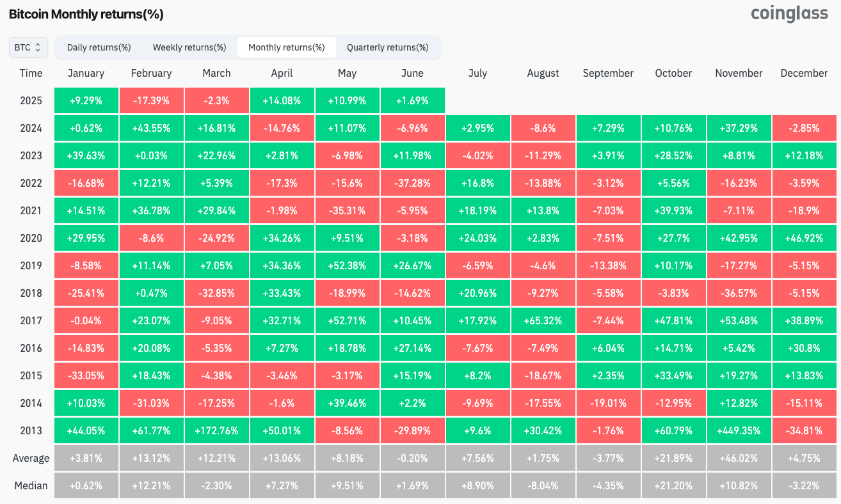Click the January column header
Image resolution: width=841 pixels, height=504 pixels.
(x=86, y=73)
